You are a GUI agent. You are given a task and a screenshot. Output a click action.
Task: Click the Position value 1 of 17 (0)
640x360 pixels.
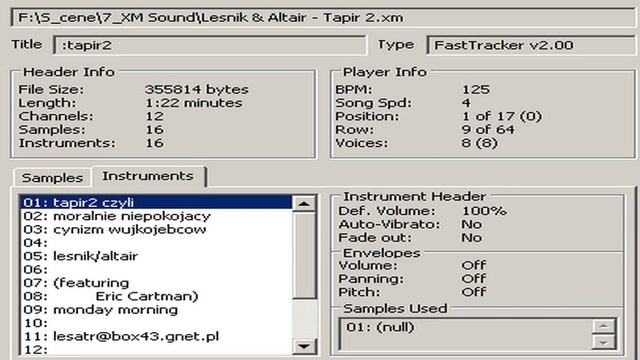[x=502, y=116]
